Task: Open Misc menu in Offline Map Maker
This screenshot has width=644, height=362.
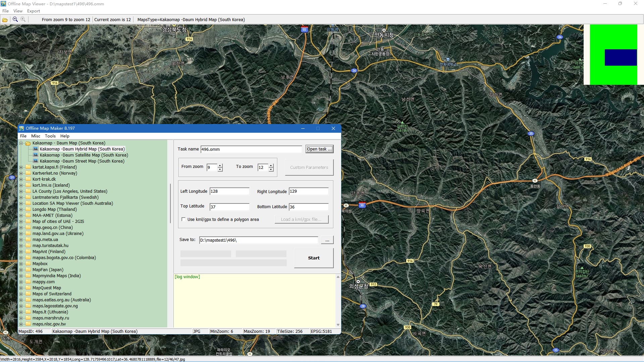Action: pos(36,136)
